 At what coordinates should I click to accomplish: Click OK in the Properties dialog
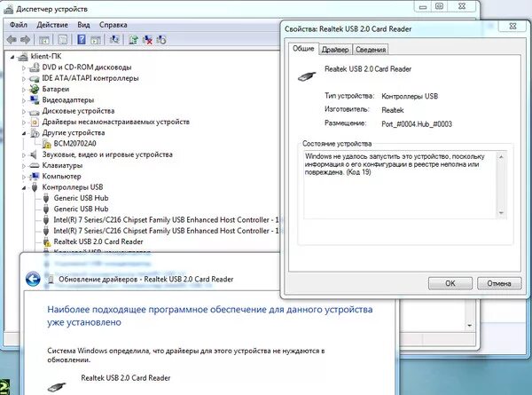coord(450,283)
